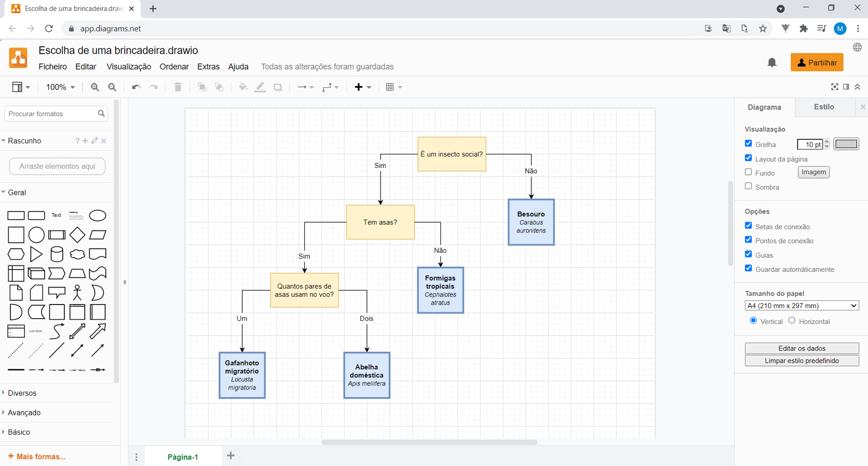The width and height of the screenshot is (868, 466).
Task: Click the fill color bucket icon
Action: pyautogui.click(x=243, y=87)
